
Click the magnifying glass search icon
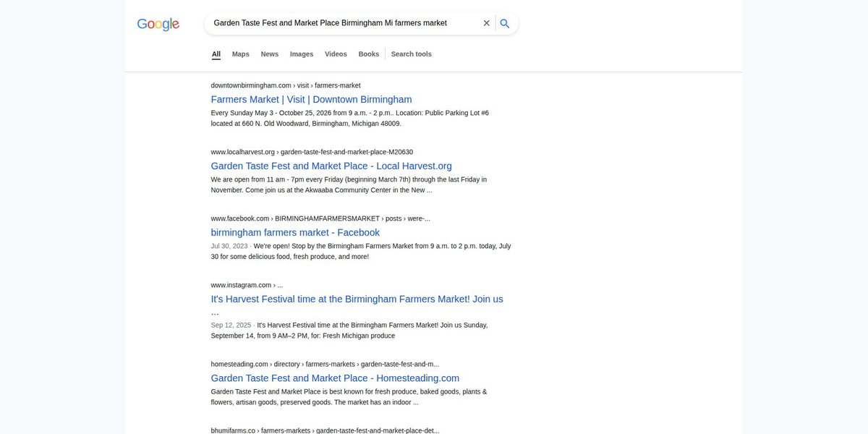coord(505,23)
